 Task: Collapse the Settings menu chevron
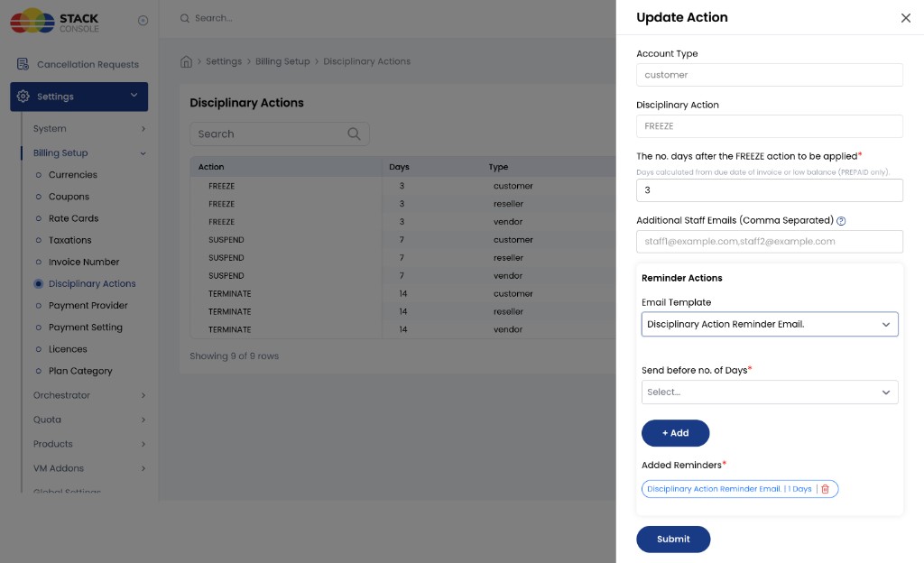click(x=134, y=96)
